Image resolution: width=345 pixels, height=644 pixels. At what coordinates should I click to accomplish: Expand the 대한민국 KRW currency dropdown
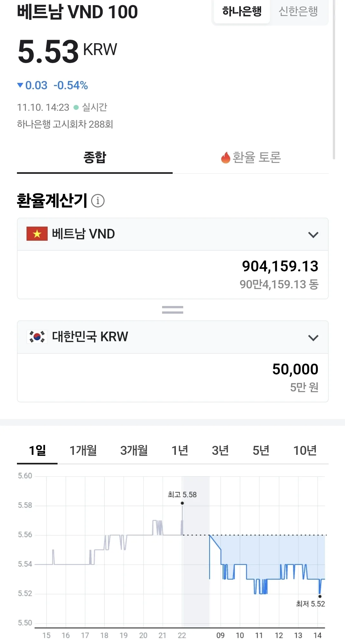tap(173, 337)
